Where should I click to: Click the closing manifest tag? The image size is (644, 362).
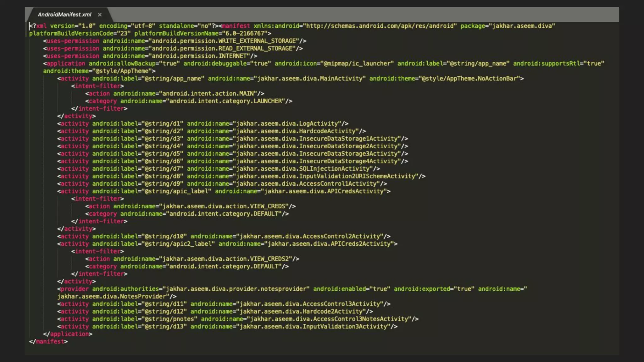click(x=48, y=342)
